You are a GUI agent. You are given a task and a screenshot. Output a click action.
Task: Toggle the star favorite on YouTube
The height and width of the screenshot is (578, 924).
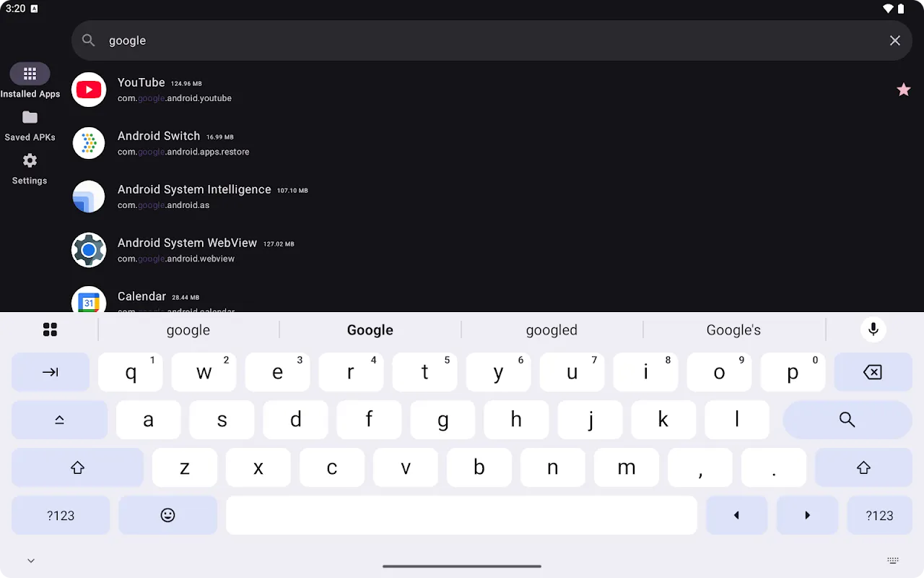(903, 90)
